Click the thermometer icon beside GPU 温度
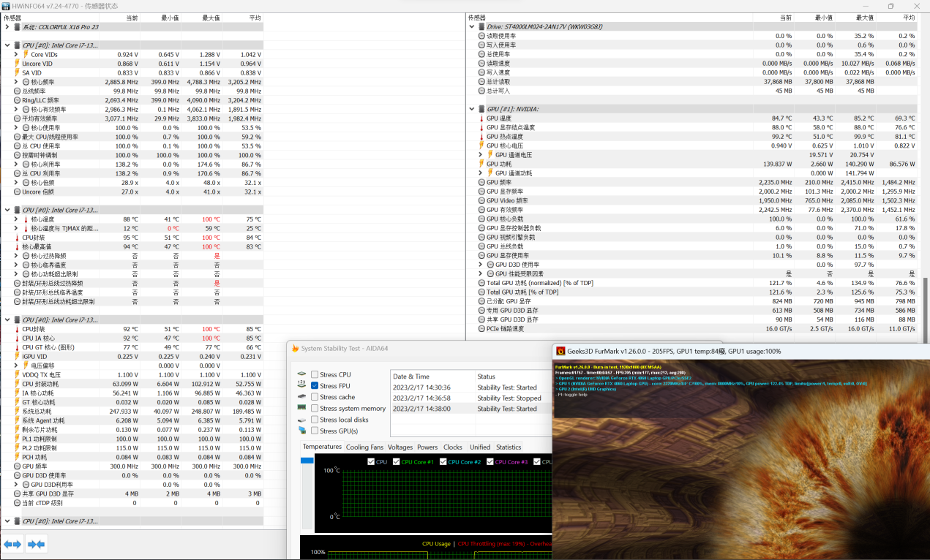This screenshot has height=560, width=930. 481,118
